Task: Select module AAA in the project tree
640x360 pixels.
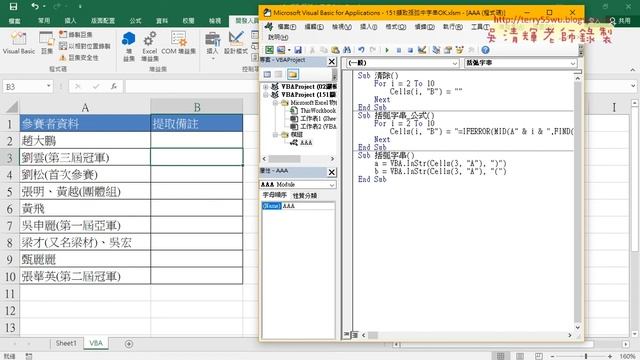Action: (306, 142)
